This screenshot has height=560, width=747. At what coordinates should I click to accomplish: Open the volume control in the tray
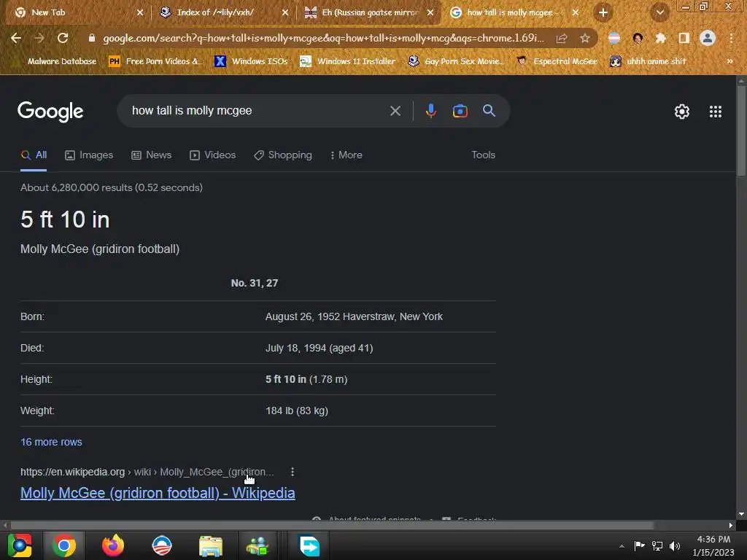coord(675,546)
